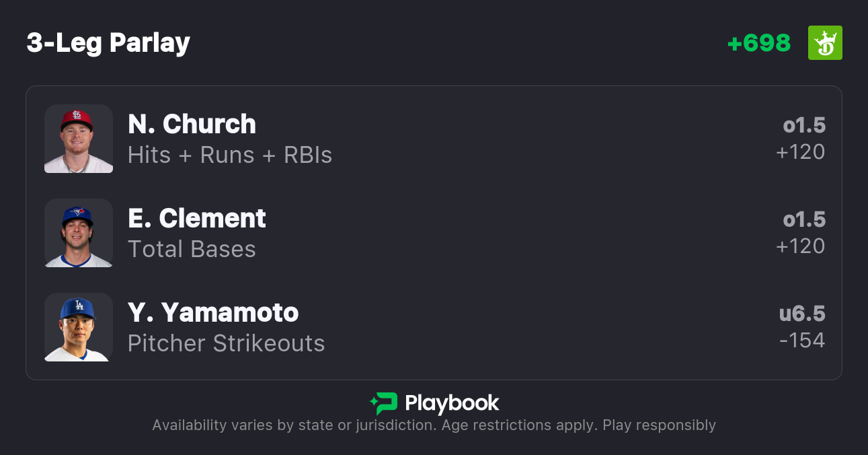Select the E. Clement player name
This screenshot has width=868, height=455.
(197, 218)
